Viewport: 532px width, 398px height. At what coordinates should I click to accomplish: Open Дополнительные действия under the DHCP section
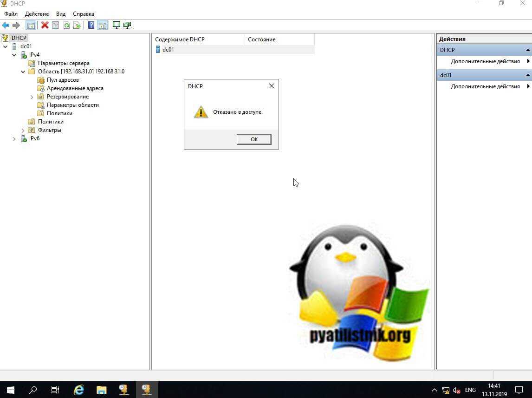point(485,61)
